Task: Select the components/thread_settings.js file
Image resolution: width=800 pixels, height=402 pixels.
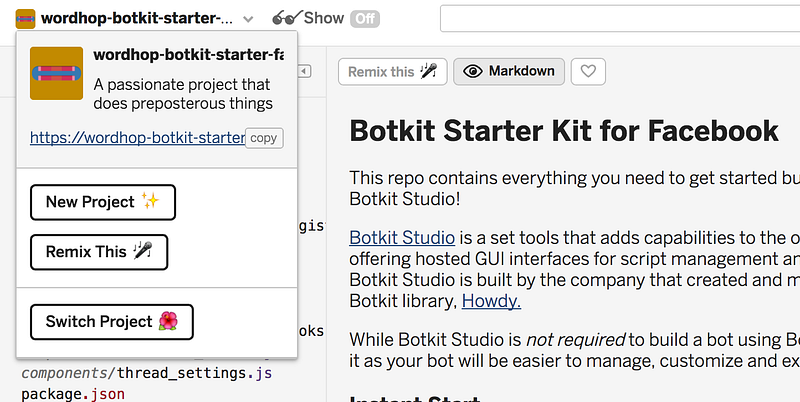Action: (x=146, y=373)
